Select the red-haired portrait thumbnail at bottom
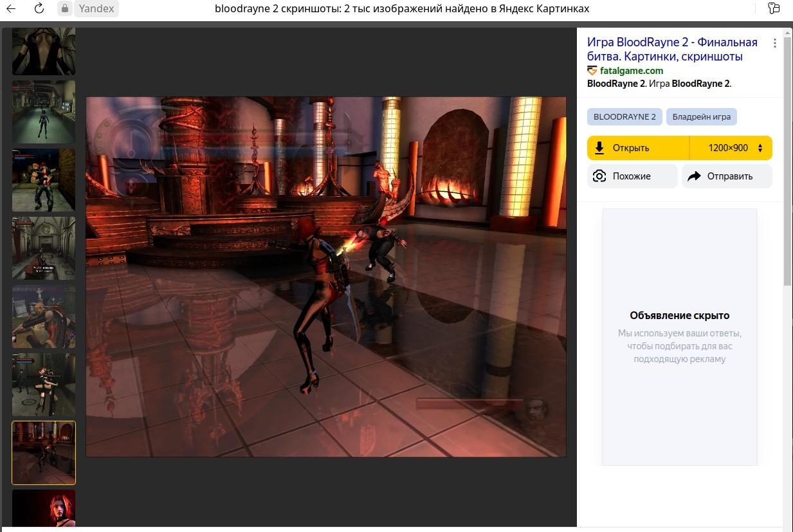Screen dimensions: 793x532 (44, 508)
